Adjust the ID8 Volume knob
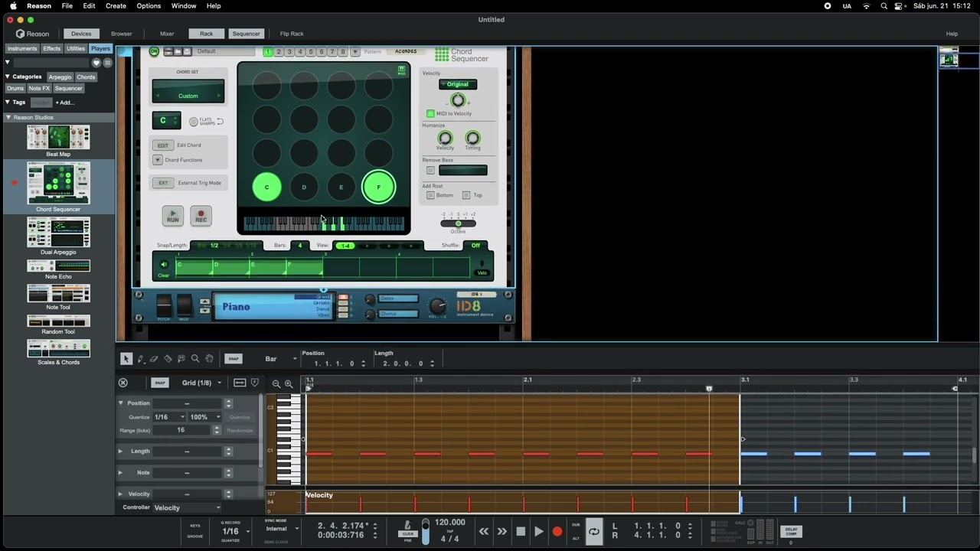Screen dimensions: 980x551 click(x=436, y=305)
